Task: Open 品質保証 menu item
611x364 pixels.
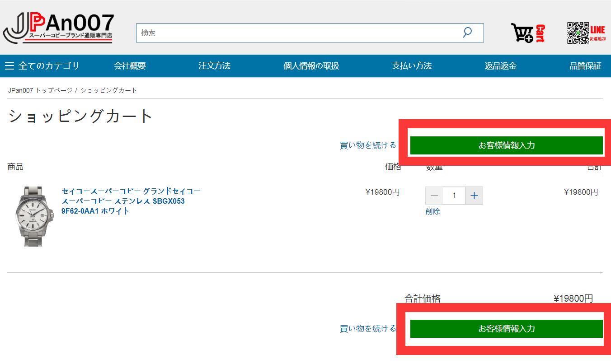Action: click(x=585, y=66)
